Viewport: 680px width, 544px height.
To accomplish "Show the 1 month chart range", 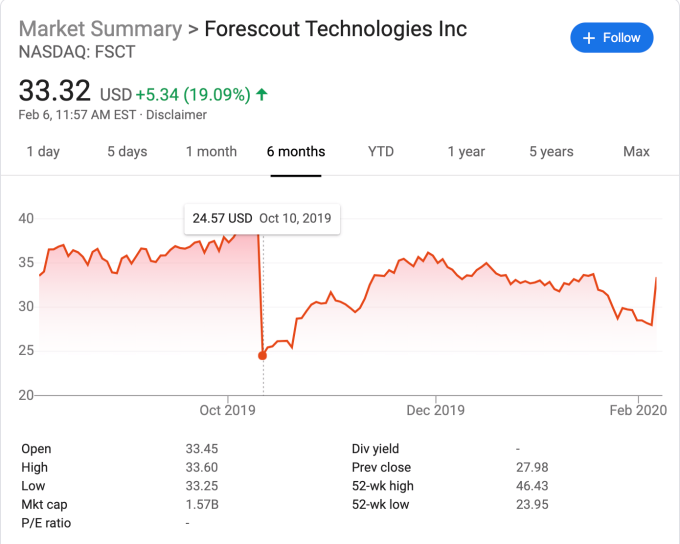I will [211, 152].
